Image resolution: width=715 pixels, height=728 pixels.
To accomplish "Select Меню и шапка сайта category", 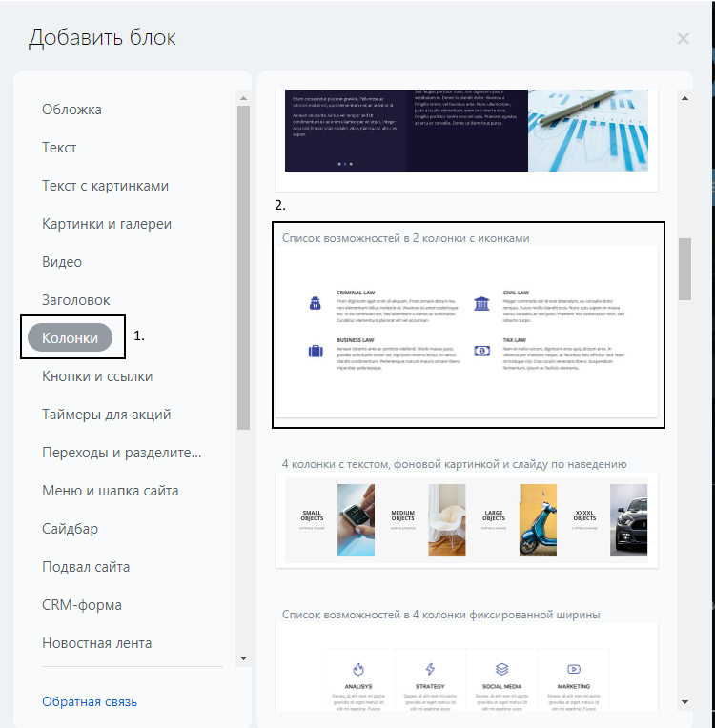I will click(110, 491).
